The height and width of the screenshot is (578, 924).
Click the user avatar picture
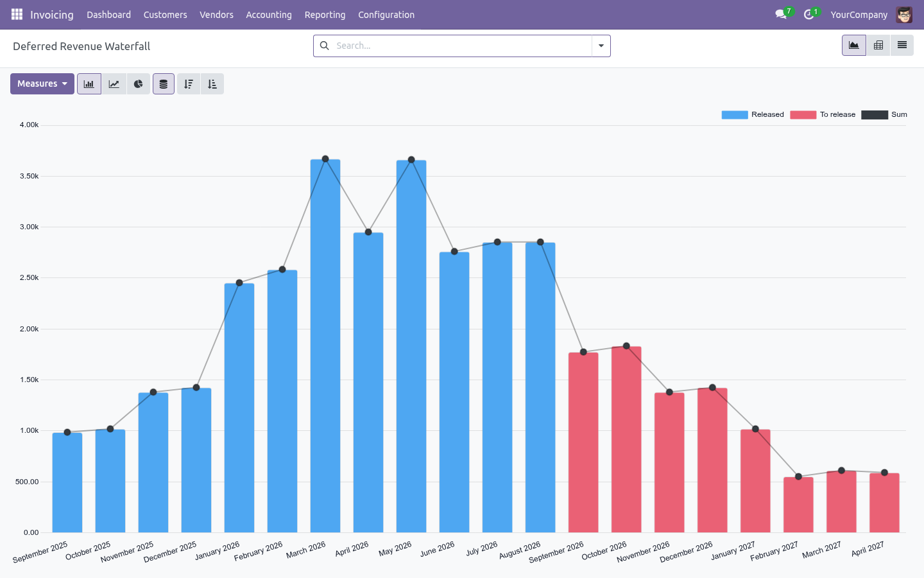[904, 14]
